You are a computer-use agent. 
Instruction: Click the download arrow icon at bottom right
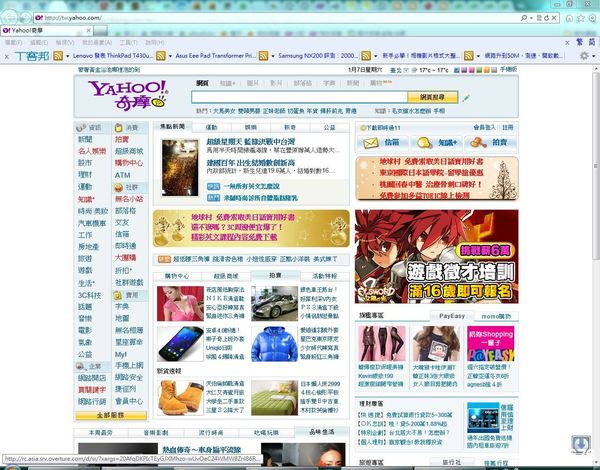coord(578,443)
